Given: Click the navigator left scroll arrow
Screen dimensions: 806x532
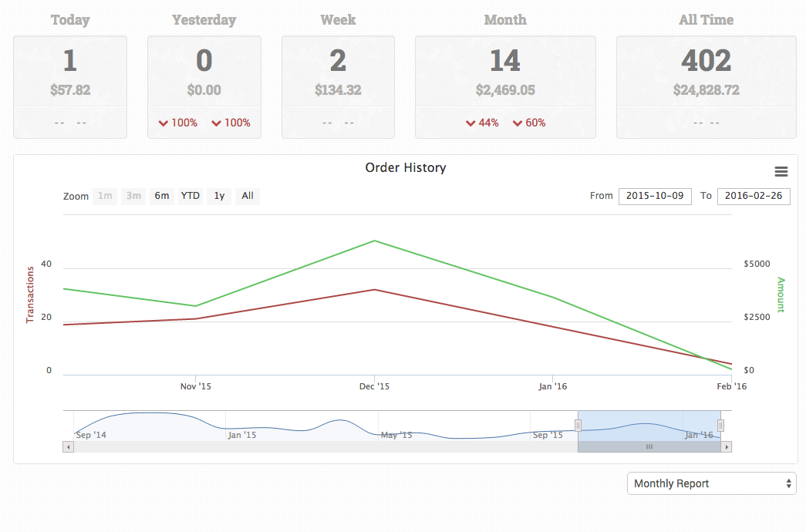Looking at the screenshot, I should point(68,446).
